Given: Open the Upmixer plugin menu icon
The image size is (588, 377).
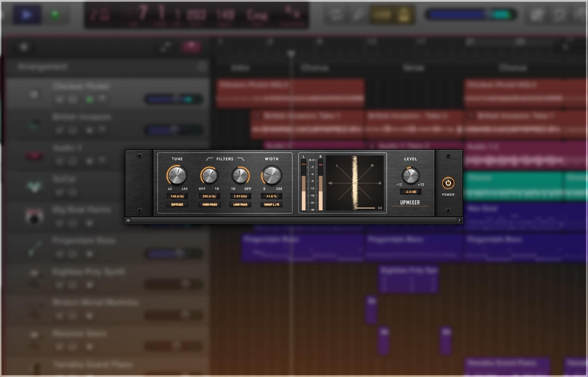Looking at the screenshot, I should [128, 220].
